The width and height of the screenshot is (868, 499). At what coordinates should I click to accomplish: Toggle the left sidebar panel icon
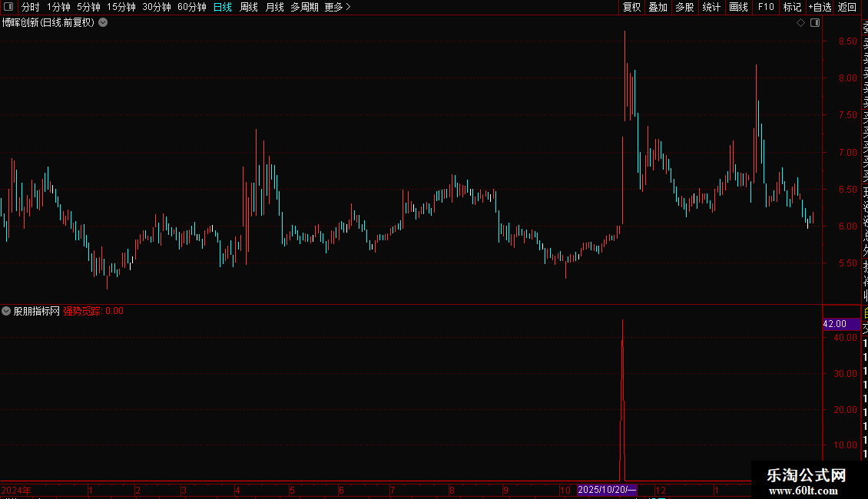[8, 7]
